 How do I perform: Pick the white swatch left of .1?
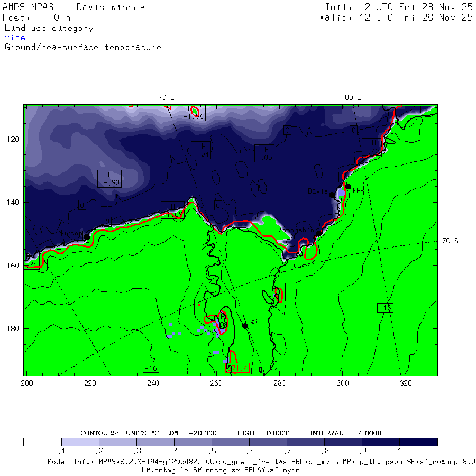click(42, 442)
